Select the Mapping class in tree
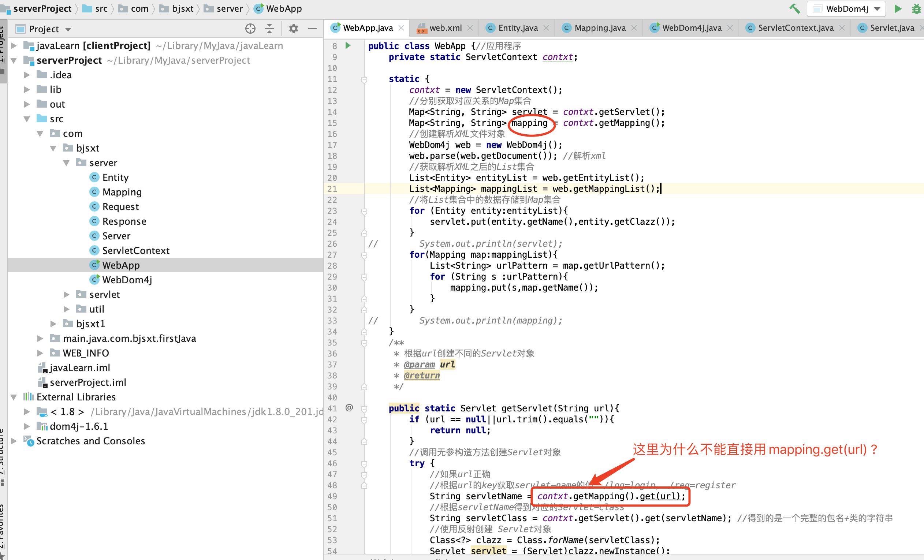The width and height of the screenshot is (924, 560). [122, 192]
